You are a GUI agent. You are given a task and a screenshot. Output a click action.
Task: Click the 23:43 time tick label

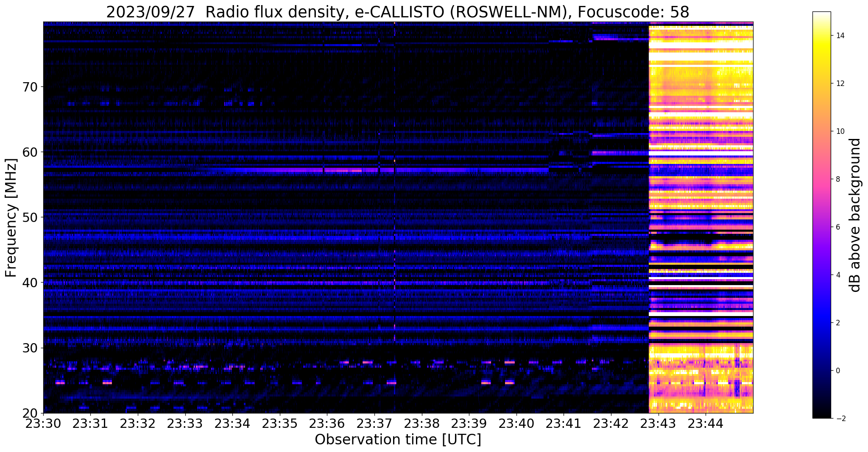(x=658, y=424)
